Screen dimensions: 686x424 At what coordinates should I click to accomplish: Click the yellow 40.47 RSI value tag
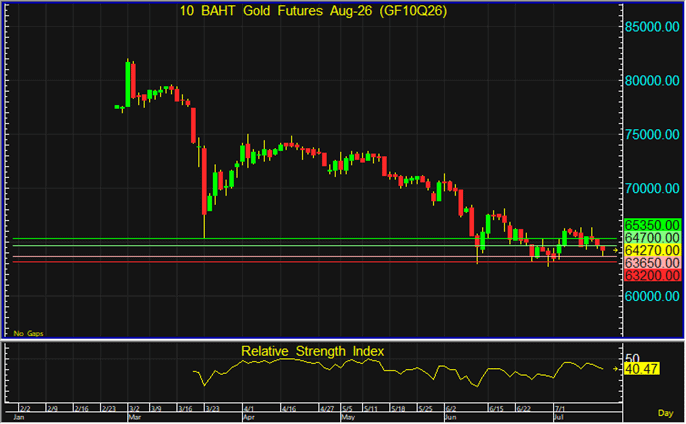(x=641, y=369)
